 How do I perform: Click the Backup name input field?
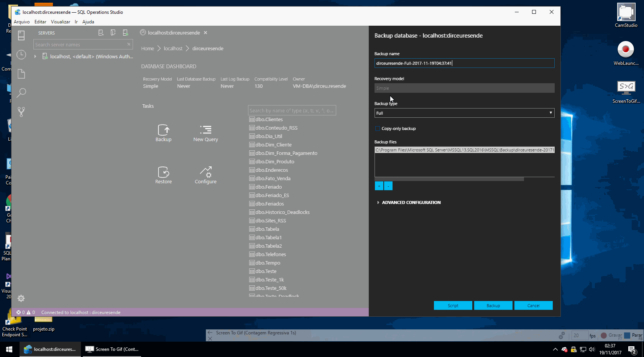(x=464, y=63)
